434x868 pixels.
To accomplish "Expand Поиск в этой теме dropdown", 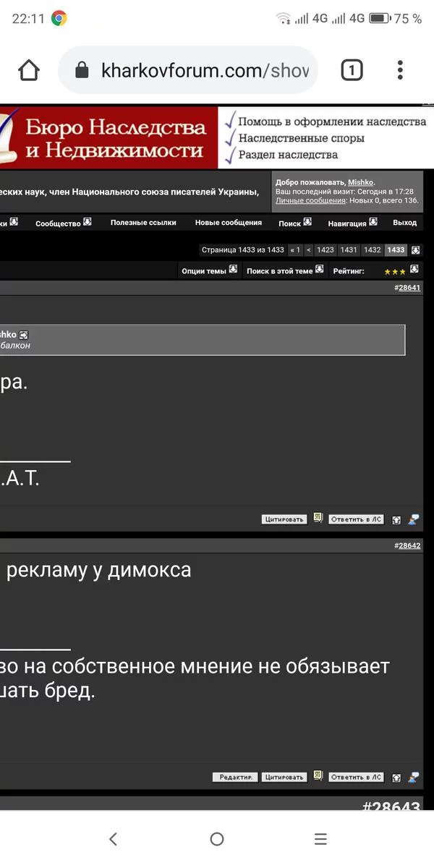I will tap(285, 271).
